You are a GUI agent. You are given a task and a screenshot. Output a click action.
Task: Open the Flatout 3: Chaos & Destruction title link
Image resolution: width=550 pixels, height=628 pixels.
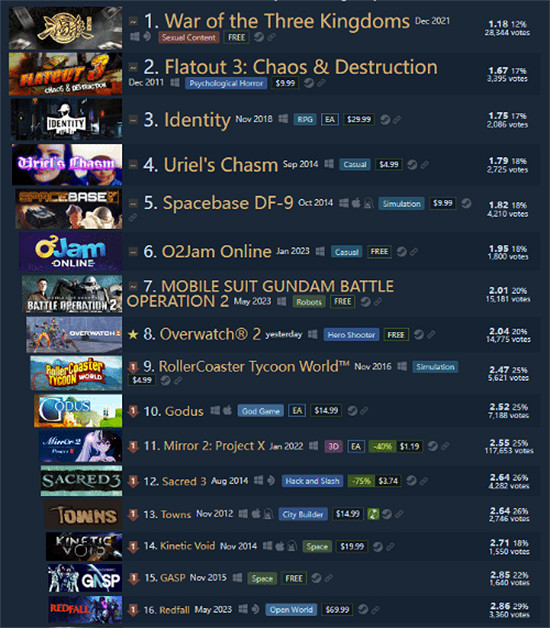[301, 67]
